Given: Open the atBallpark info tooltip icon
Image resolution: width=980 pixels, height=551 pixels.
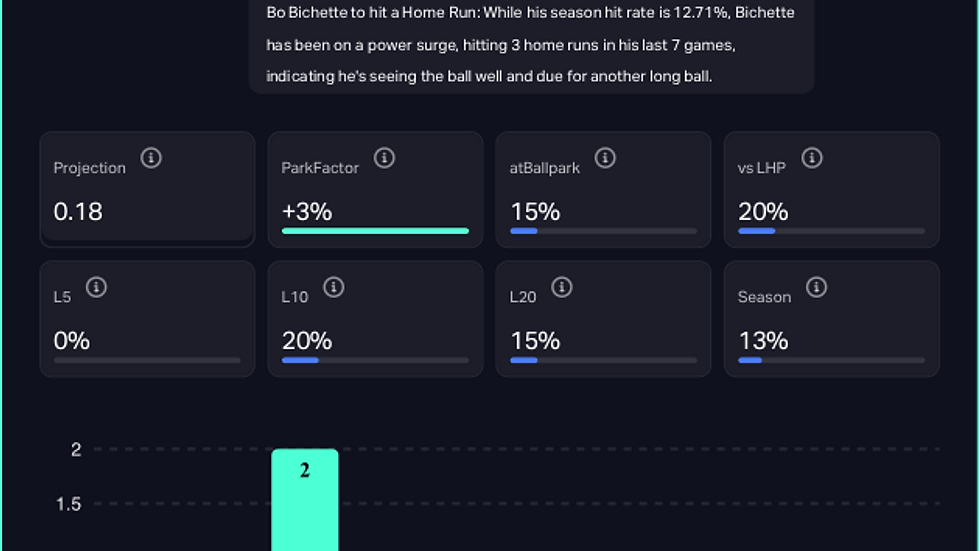Looking at the screenshot, I should click(605, 158).
